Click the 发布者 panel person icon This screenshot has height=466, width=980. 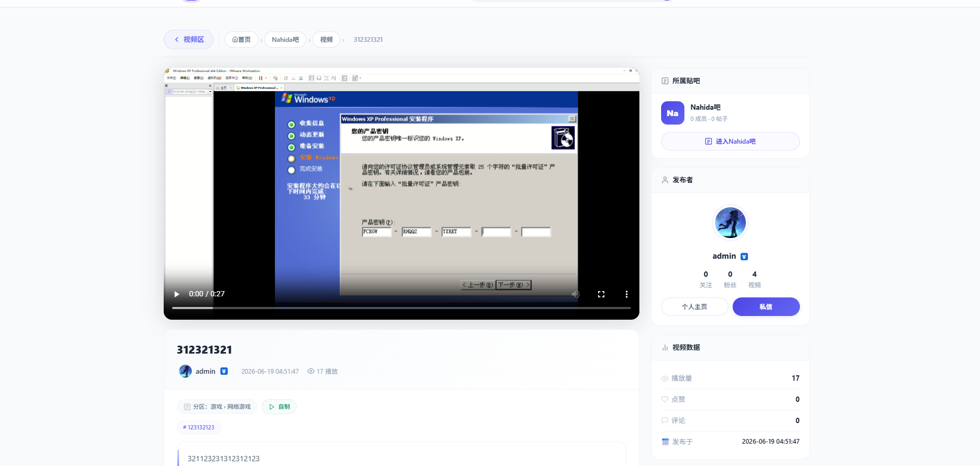tap(665, 180)
